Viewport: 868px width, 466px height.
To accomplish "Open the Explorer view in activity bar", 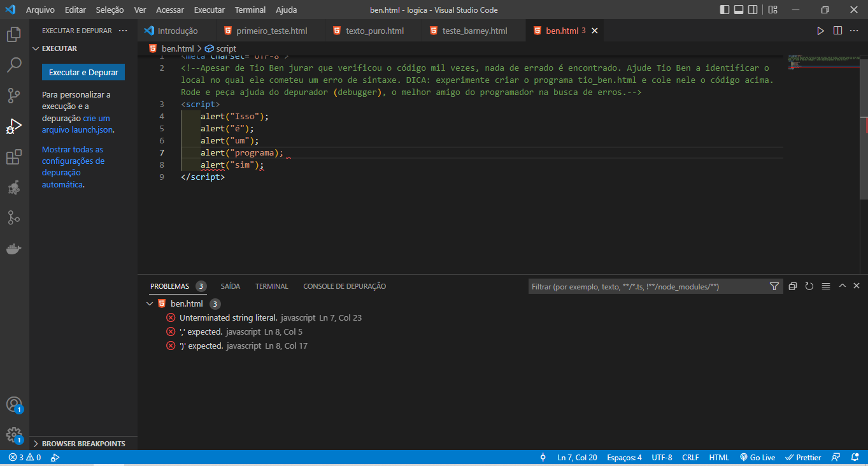I will (14, 34).
